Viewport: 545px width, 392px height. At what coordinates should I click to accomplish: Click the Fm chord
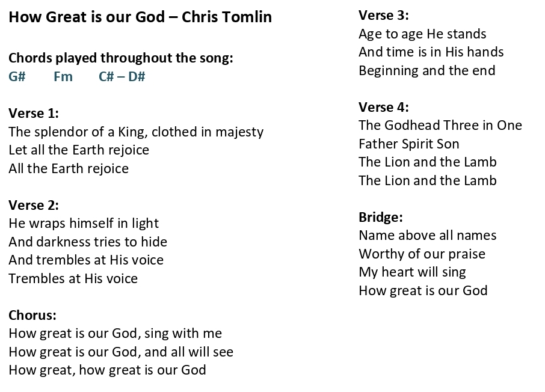click(63, 76)
